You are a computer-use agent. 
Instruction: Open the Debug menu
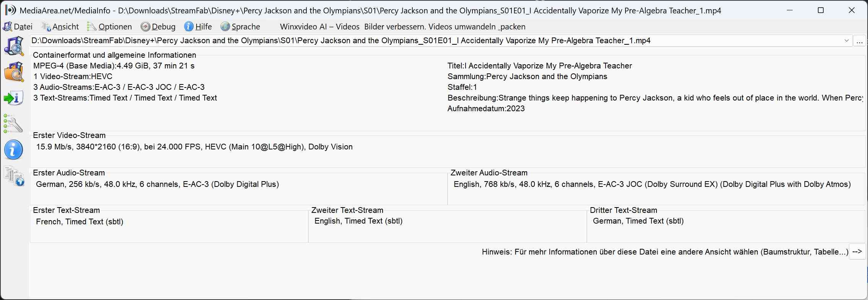coord(158,27)
